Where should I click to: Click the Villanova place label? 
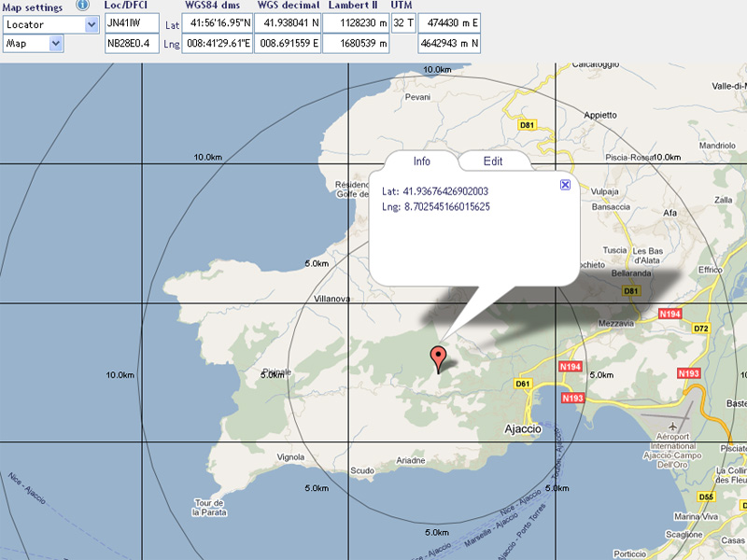pyautogui.click(x=332, y=299)
